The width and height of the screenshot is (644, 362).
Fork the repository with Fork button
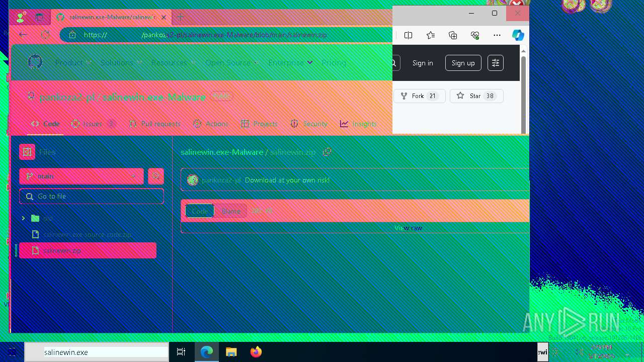tap(420, 96)
